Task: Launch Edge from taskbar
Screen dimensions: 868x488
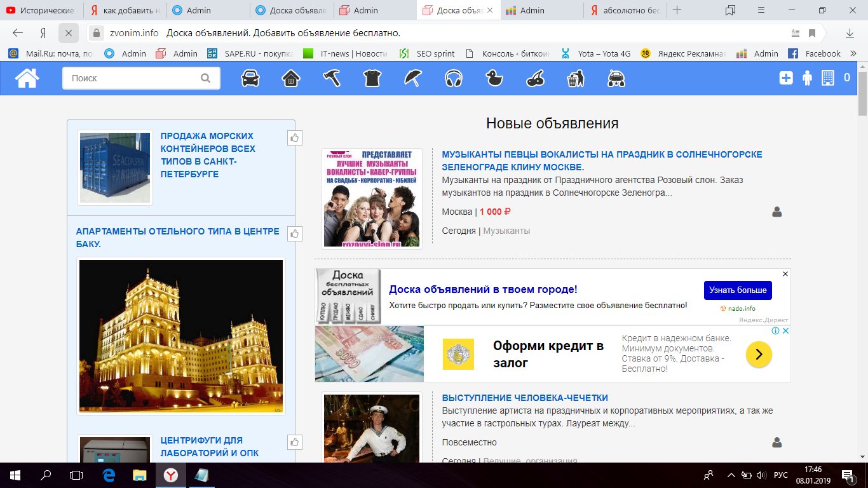Action: [109, 475]
